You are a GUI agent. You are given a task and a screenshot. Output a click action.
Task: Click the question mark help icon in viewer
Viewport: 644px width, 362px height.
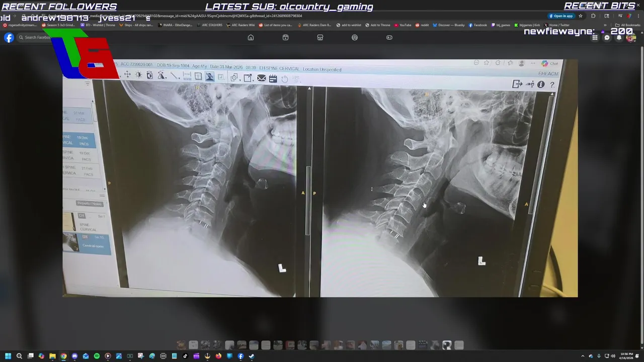(552, 84)
